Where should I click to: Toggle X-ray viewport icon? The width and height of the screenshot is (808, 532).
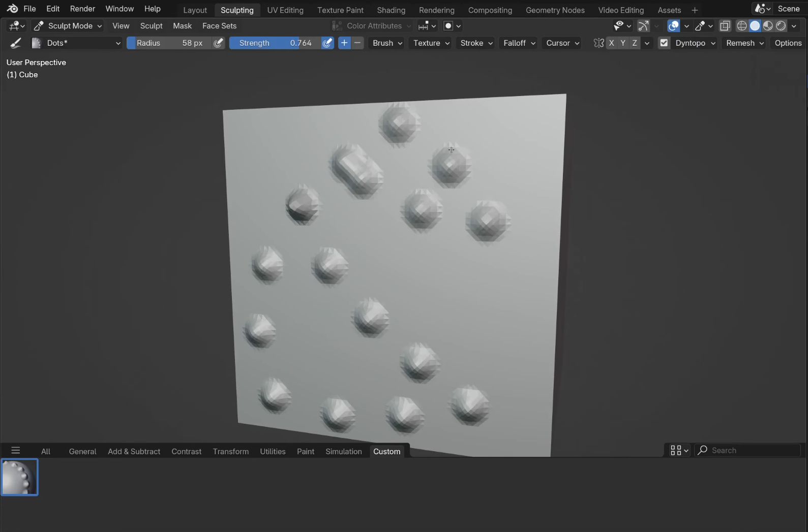[725, 26]
